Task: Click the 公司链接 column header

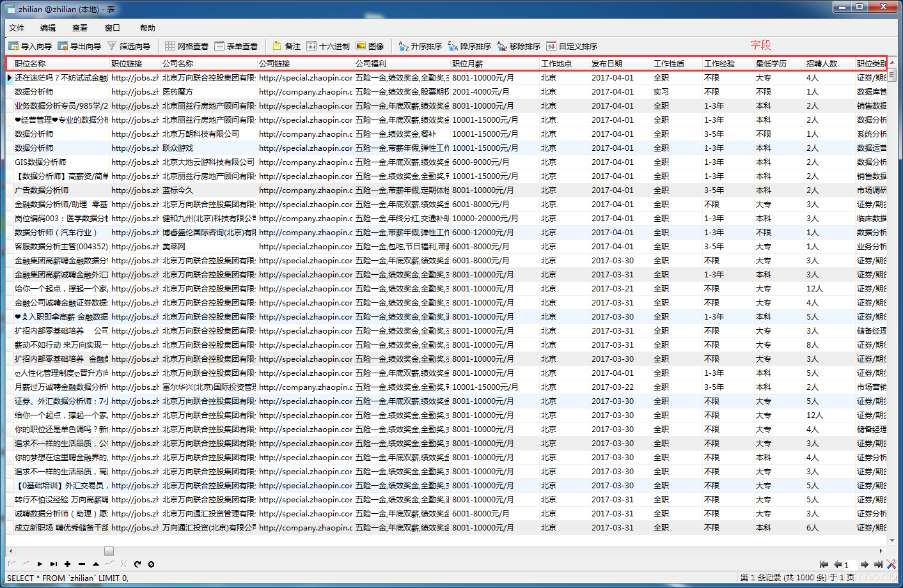Action: tap(306, 63)
